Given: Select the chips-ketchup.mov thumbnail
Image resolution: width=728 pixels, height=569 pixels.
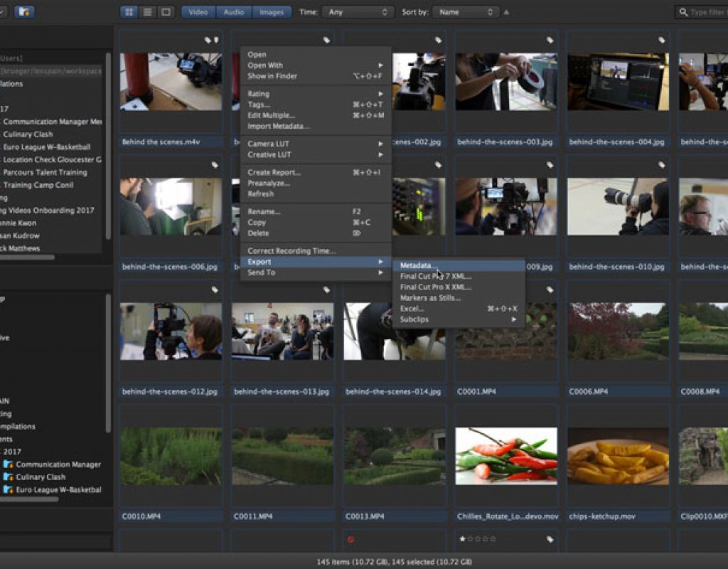Looking at the screenshot, I should [x=618, y=456].
